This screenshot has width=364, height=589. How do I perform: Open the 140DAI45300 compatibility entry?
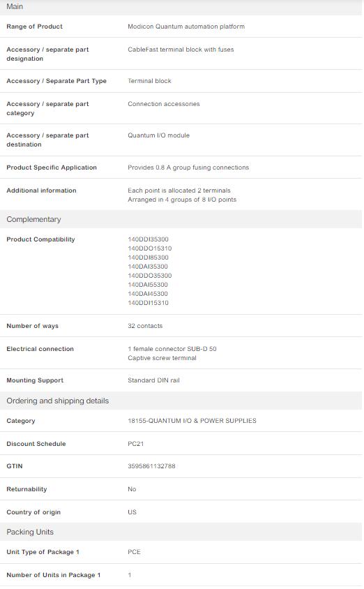147,294
